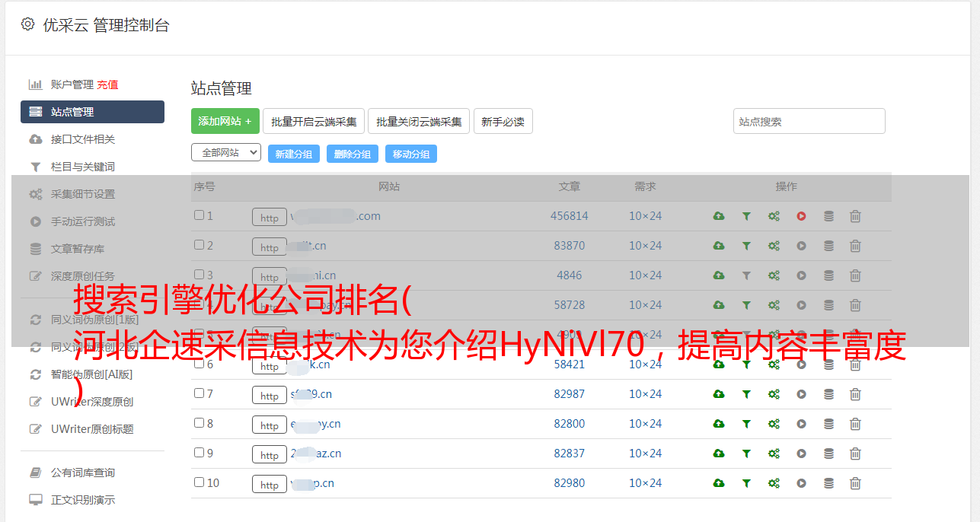Click trash icon in row 8
This screenshot has width=980, height=522.
click(x=855, y=424)
